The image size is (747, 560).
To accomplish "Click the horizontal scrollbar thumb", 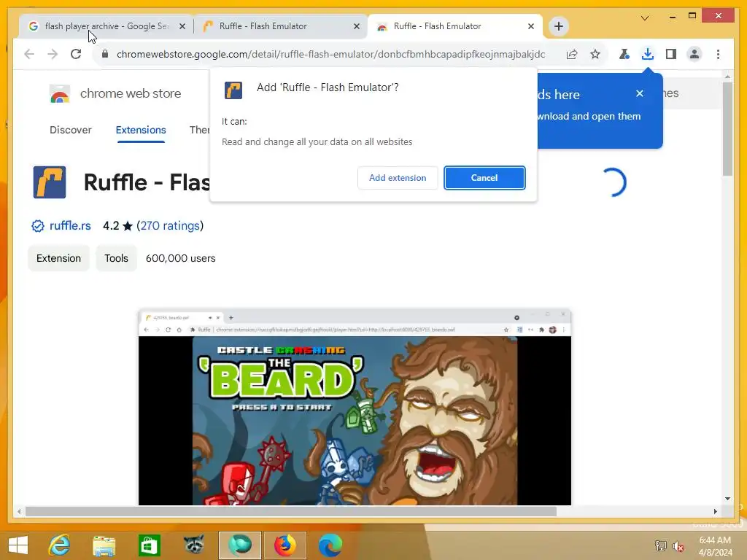I will click(x=290, y=511).
